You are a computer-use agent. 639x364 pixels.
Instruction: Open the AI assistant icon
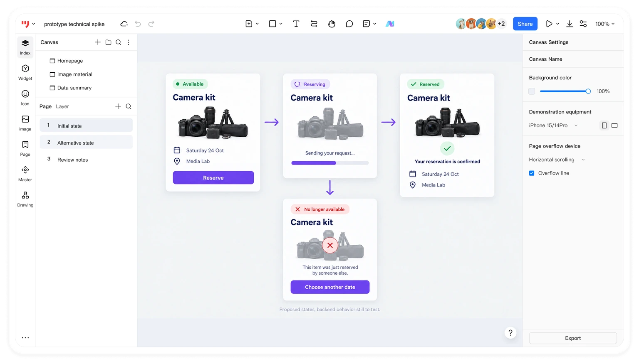(390, 24)
